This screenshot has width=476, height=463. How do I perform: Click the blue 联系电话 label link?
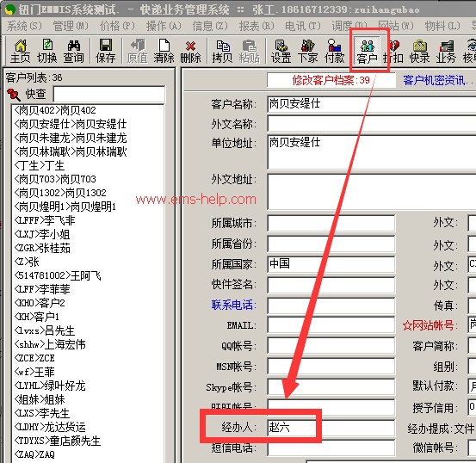coord(233,305)
